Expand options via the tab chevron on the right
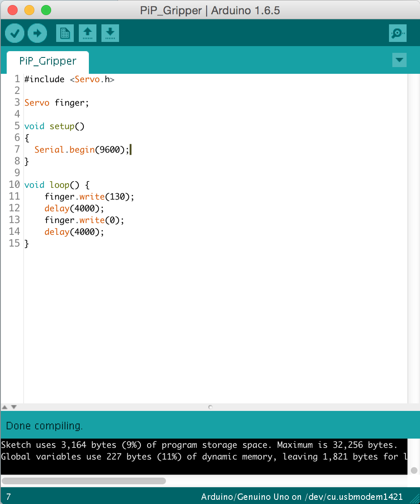 399,60
